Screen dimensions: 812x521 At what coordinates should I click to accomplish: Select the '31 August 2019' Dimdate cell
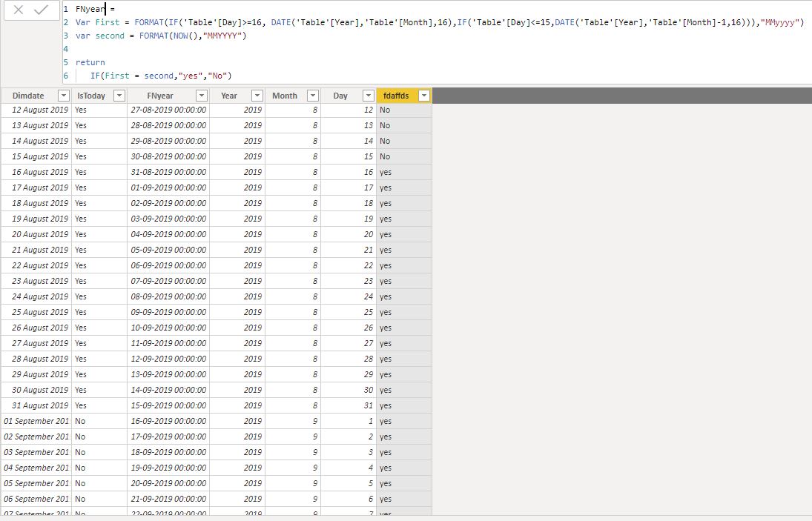coord(36,405)
